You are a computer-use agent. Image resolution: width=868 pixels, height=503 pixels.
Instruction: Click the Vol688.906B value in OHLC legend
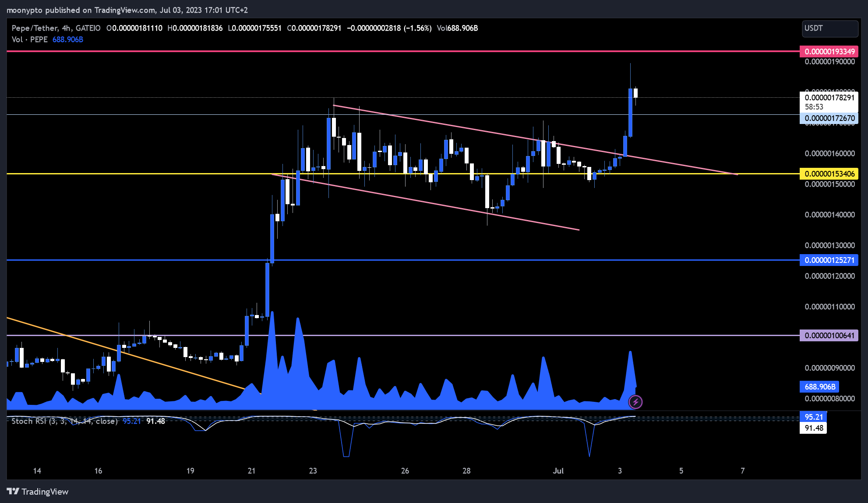coord(457,28)
